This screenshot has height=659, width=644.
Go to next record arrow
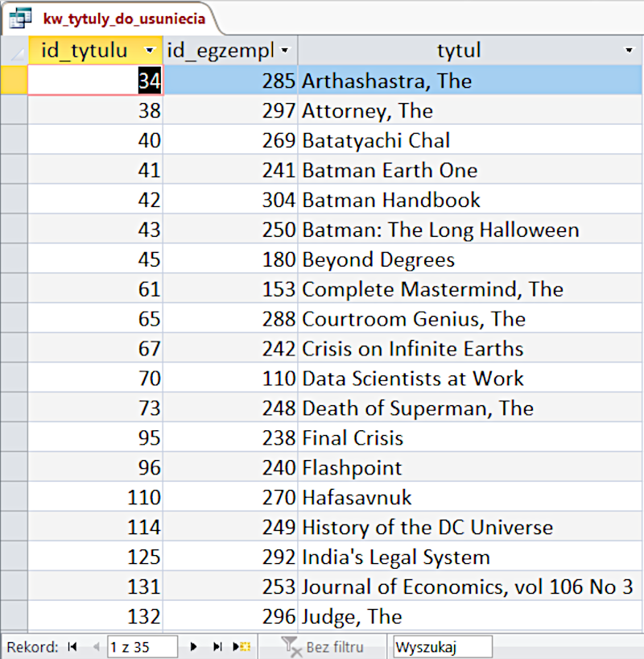tap(193, 646)
